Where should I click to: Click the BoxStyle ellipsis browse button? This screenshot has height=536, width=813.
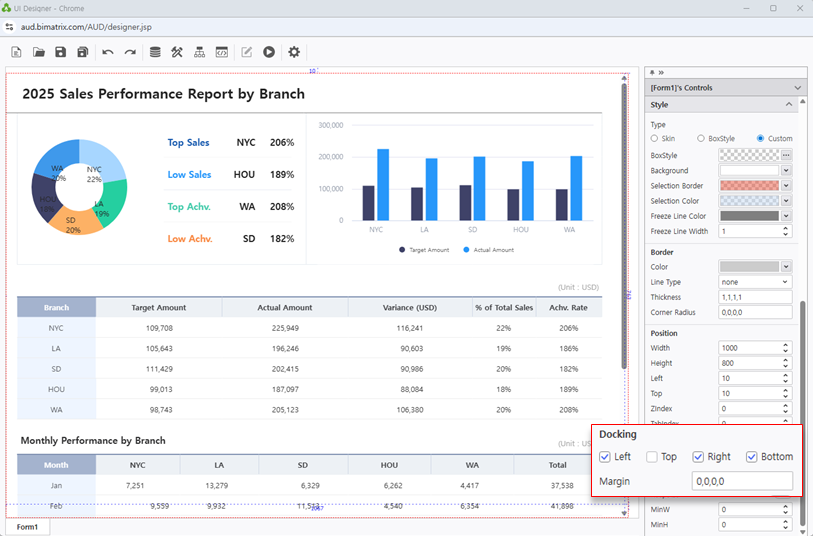click(786, 156)
